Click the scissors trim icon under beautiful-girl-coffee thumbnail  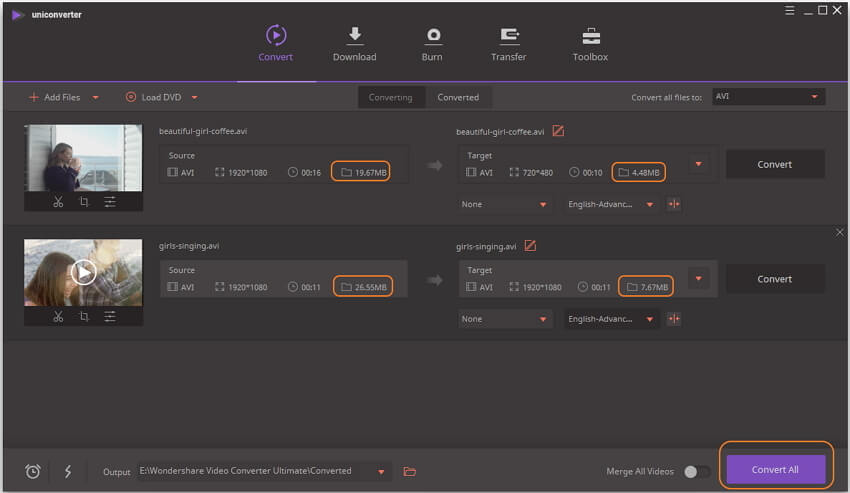(x=58, y=202)
